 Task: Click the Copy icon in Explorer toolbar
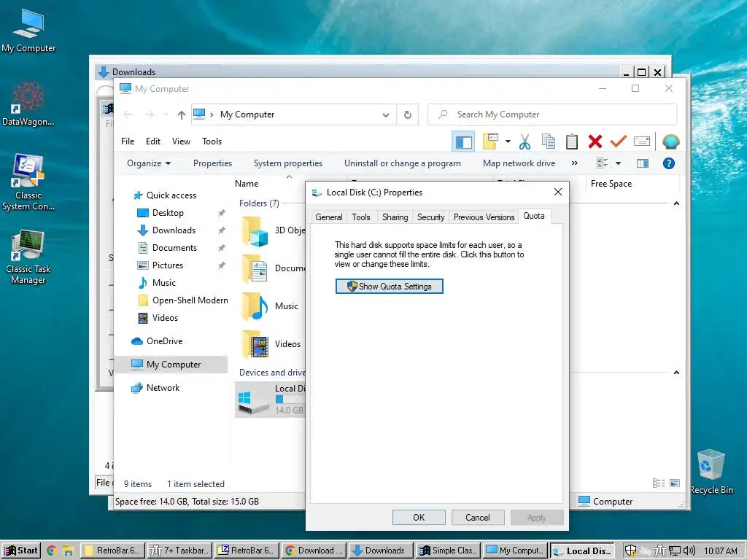(x=549, y=141)
